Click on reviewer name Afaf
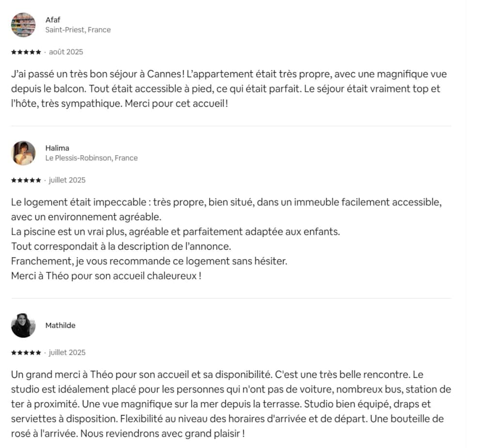 tap(53, 20)
